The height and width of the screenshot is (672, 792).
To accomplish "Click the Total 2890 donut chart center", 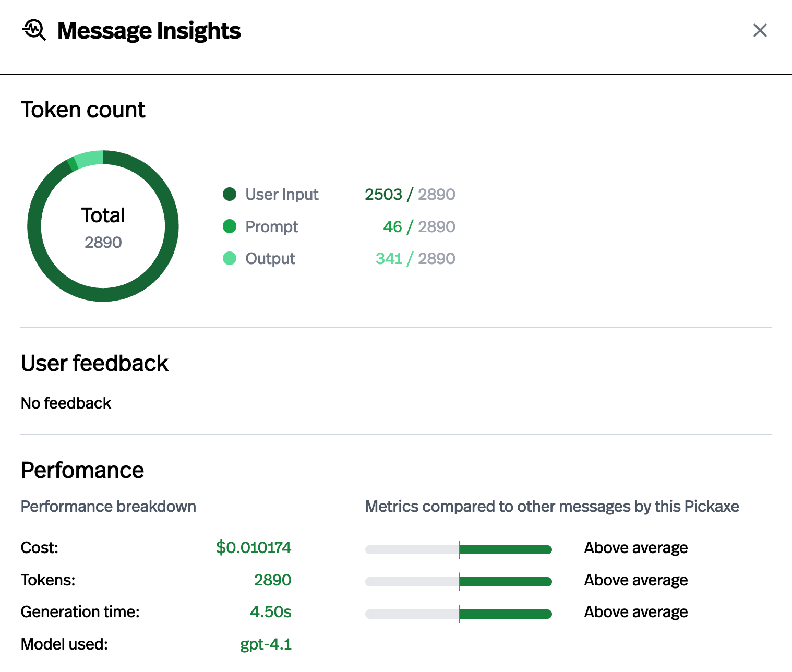I will (103, 227).
